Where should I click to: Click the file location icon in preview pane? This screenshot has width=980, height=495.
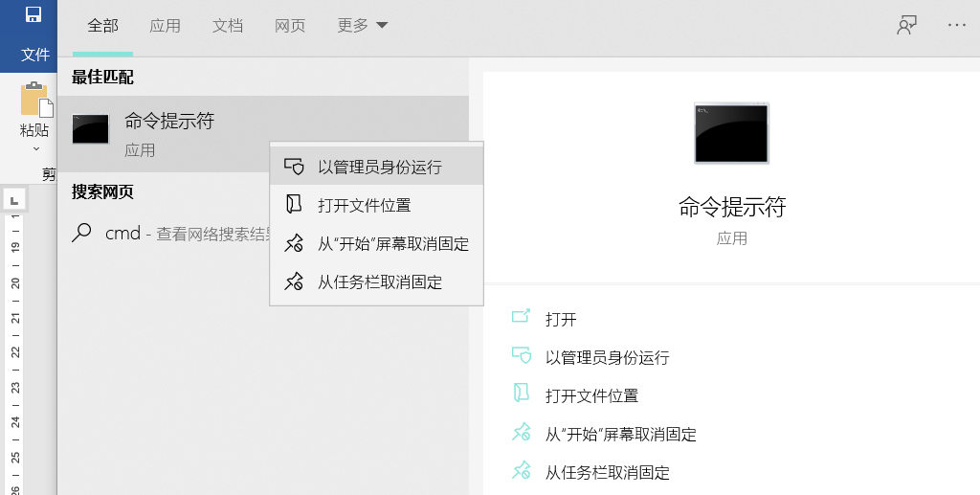click(522, 393)
